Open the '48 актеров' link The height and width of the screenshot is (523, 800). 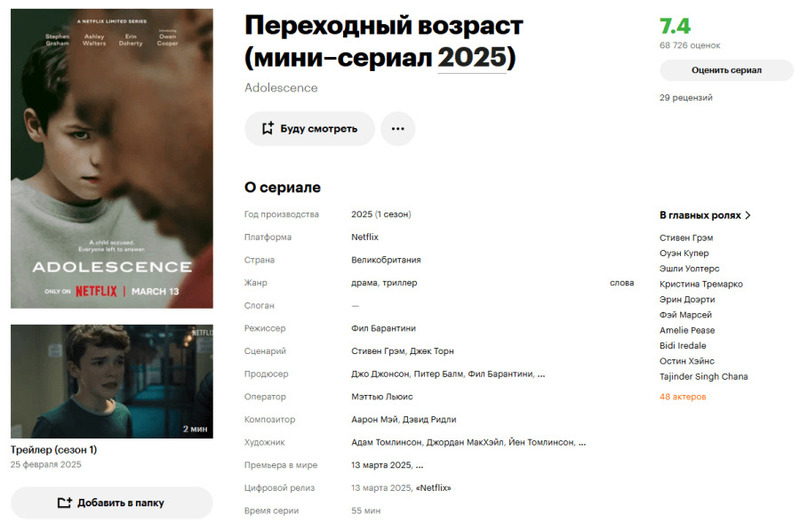[683, 396]
